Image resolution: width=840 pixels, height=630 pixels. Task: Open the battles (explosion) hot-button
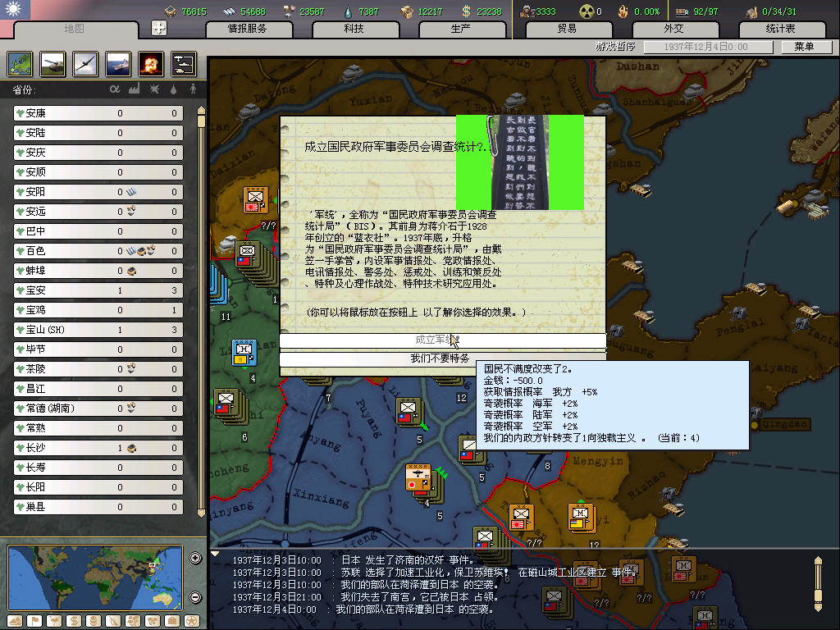pyautogui.click(x=151, y=64)
